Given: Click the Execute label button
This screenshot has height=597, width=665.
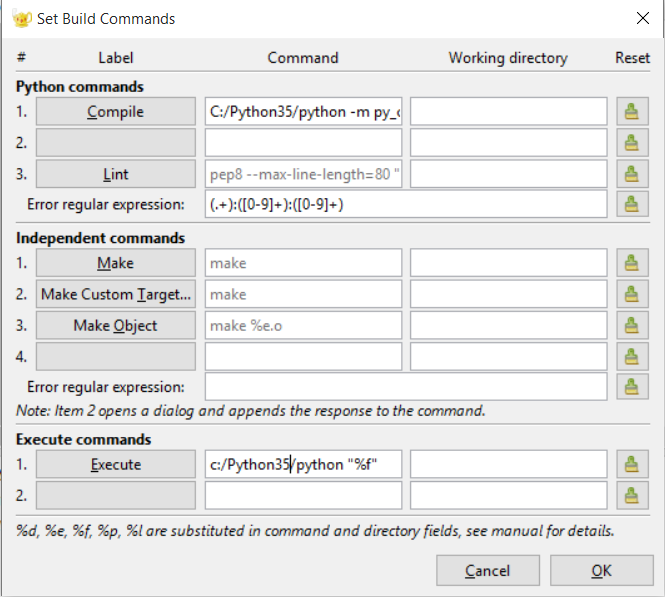Looking at the screenshot, I should (115, 465).
